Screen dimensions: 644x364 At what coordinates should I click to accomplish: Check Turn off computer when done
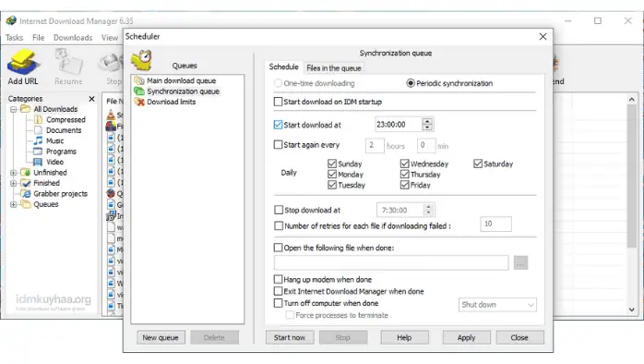point(278,303)
